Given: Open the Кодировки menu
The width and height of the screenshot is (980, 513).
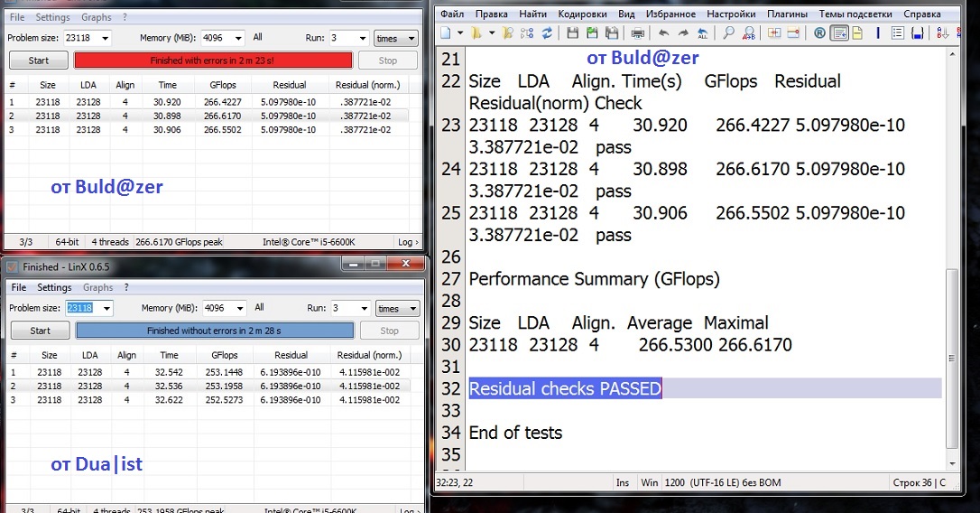Looking at the screenshot, I should coord(582,14).
